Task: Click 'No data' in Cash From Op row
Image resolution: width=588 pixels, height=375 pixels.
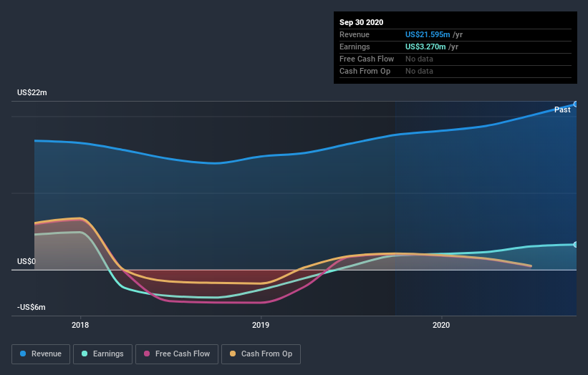Action: tap(419, 71)
